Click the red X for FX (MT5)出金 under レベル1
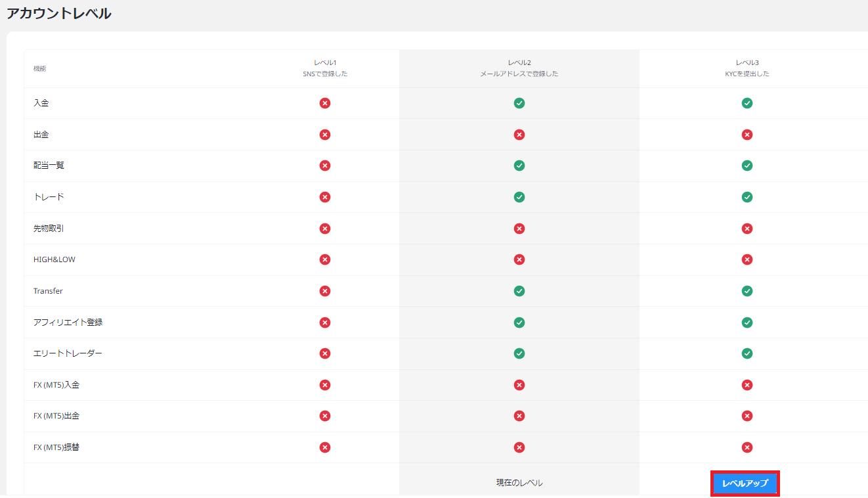Viewport: 868px width, 498px height. (324, 416)
